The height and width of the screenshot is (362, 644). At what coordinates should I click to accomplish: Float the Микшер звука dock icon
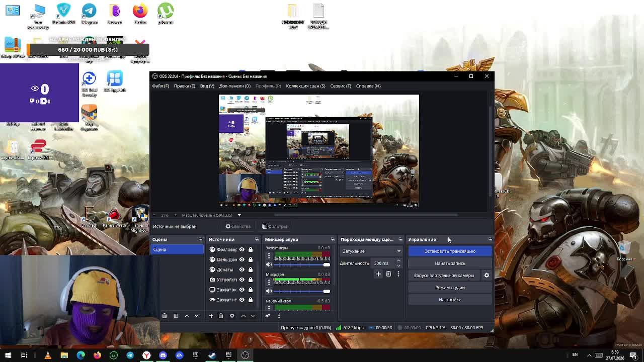point(333,239)
